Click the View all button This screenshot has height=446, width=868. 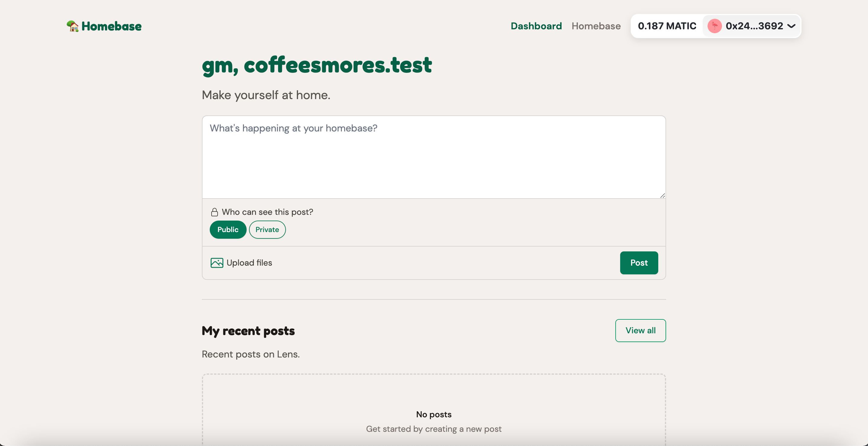[640, 331]
